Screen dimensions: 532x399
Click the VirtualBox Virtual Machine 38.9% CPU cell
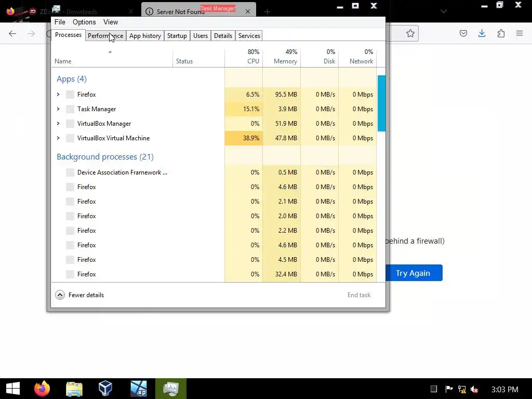244,138
